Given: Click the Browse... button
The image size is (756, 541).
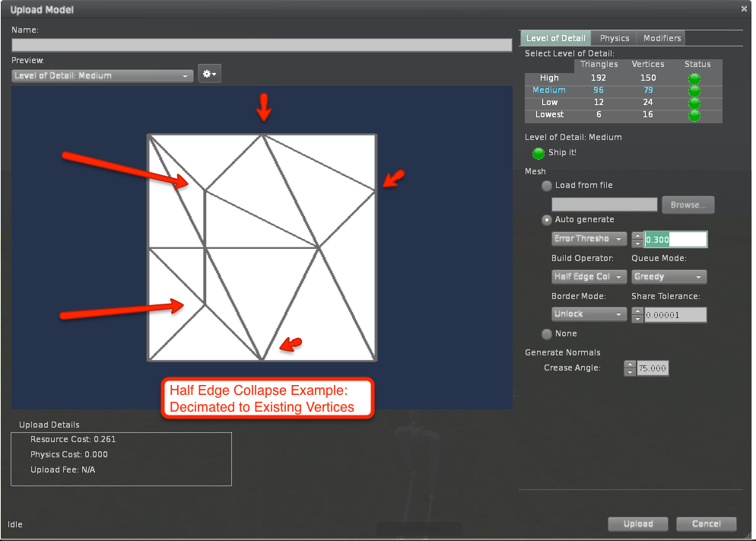Looking at the screenshot, I should click(688, 205).
